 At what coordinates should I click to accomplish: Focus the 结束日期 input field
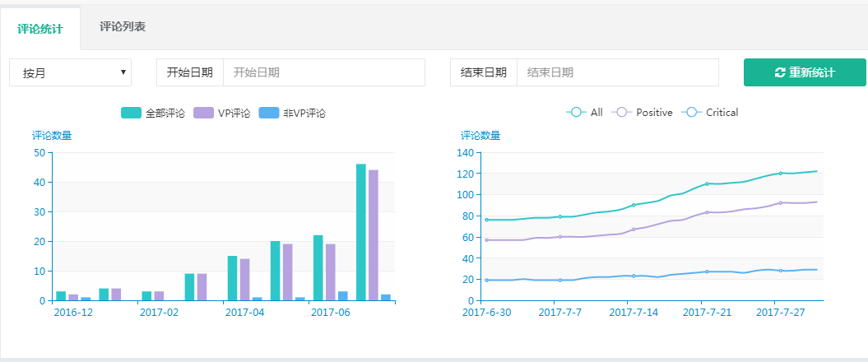pos(618,72)
